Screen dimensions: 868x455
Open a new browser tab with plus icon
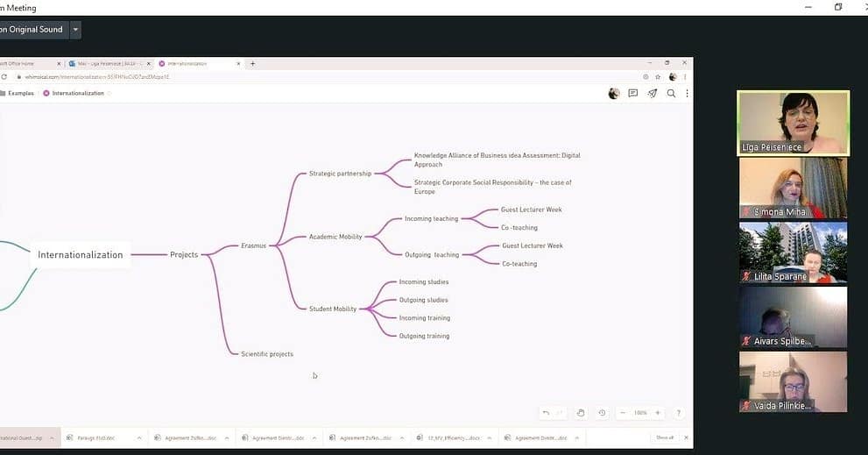pos(253,64)
